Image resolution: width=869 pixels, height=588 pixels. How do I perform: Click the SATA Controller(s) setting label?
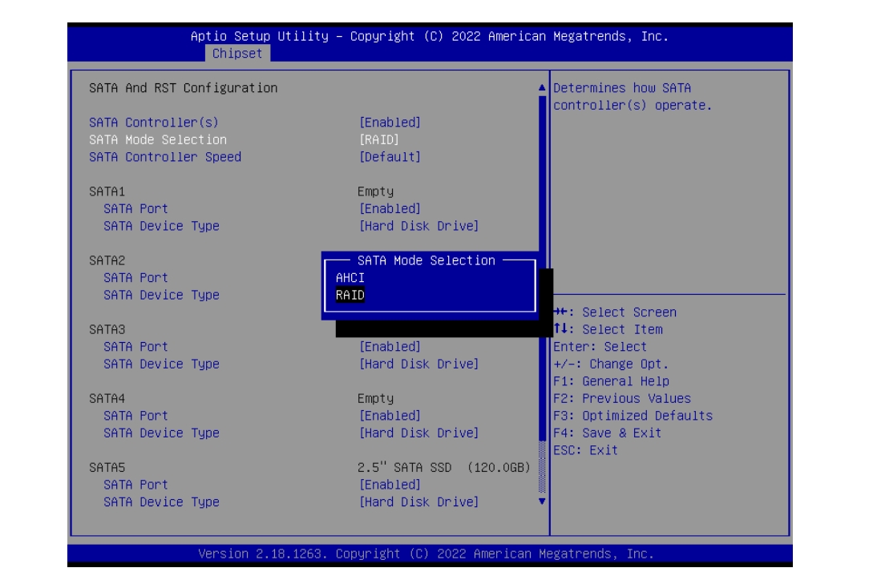[154, 123]
